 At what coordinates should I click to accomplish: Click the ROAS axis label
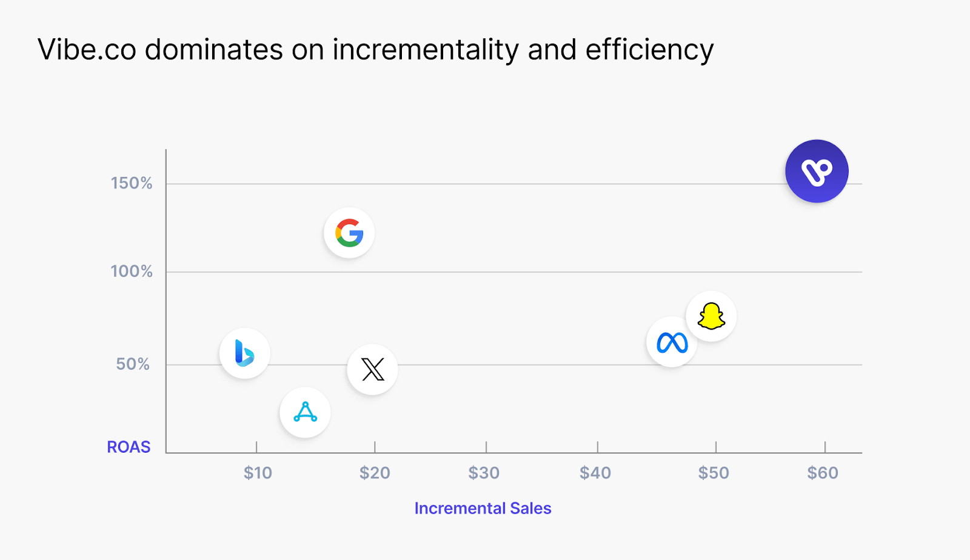coord(129,447)
